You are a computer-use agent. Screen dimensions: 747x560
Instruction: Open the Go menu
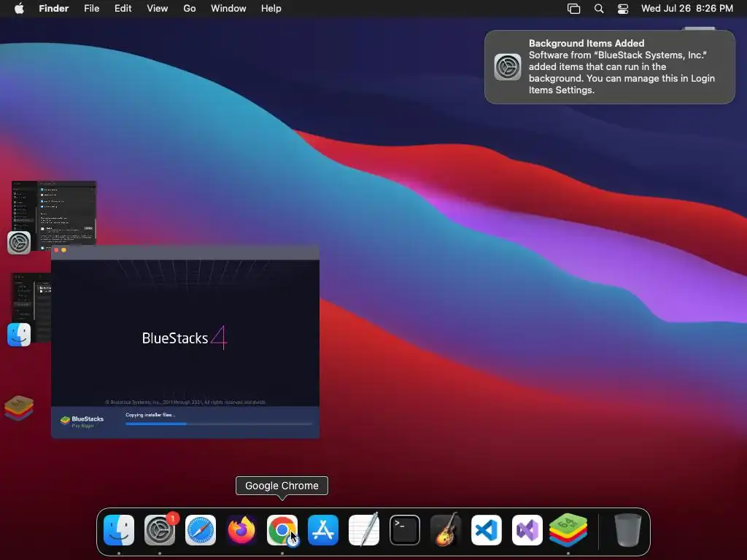point(190,8)
